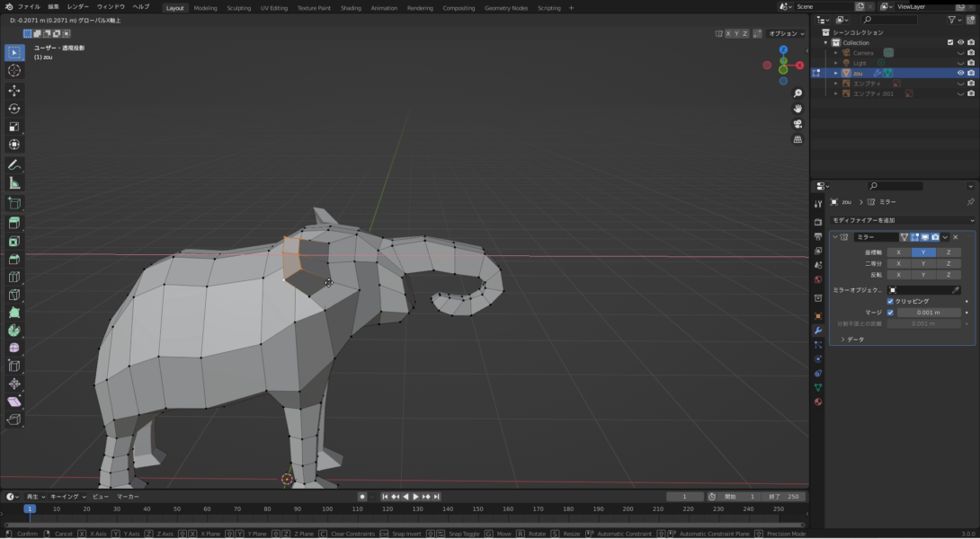Screen dimensions: 980x539
Task: Enable bisect Y button
Action: tap(923, 263)
